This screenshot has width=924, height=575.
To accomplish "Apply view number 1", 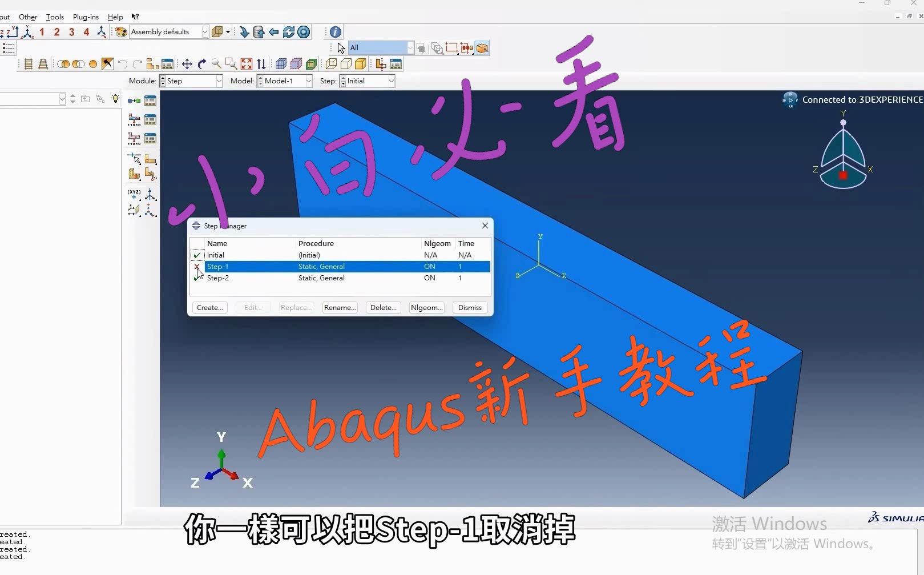I will pos(42,32).
